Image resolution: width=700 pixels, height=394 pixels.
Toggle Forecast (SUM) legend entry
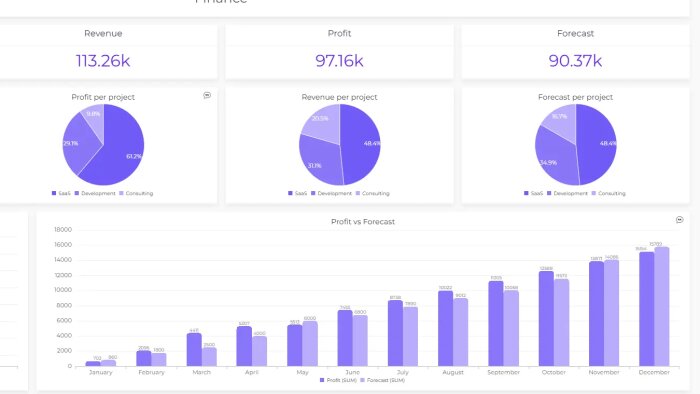[383, 380]
